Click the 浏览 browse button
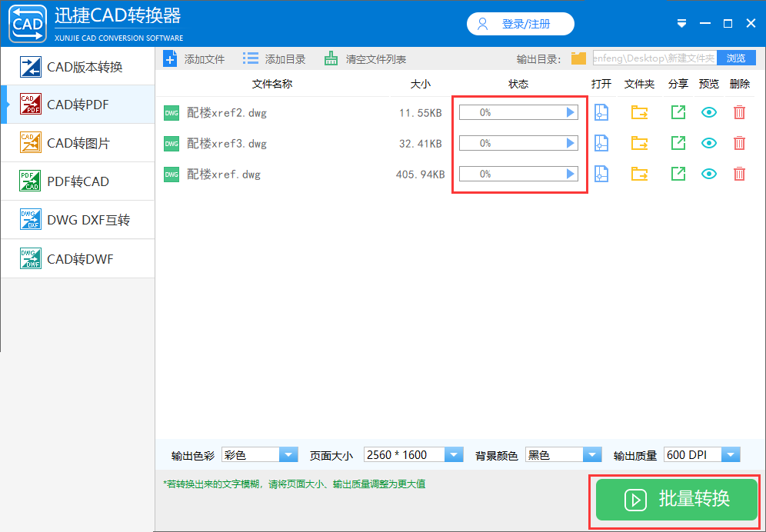This screenshot has width=766, height=532. click(x=736, y=58)
